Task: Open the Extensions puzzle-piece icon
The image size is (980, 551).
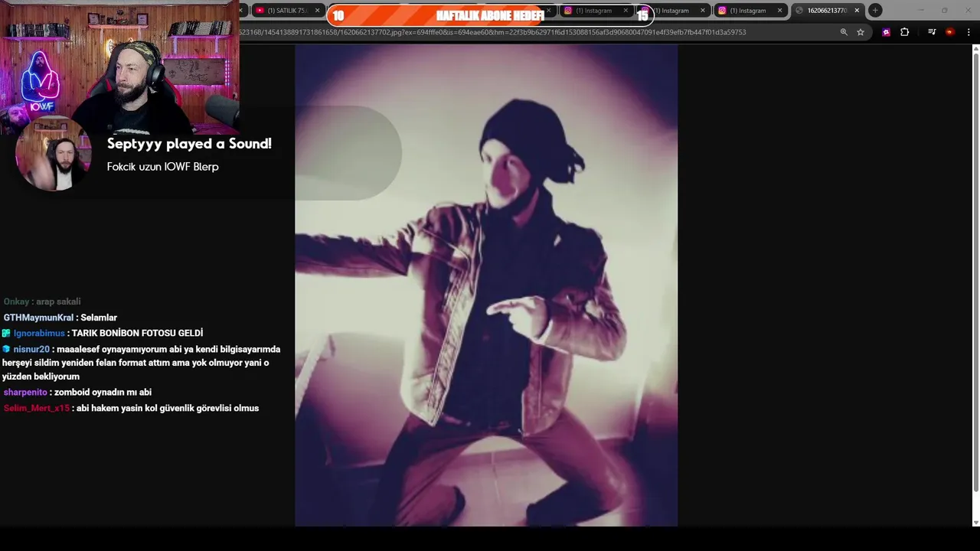Action: [904, 32]
